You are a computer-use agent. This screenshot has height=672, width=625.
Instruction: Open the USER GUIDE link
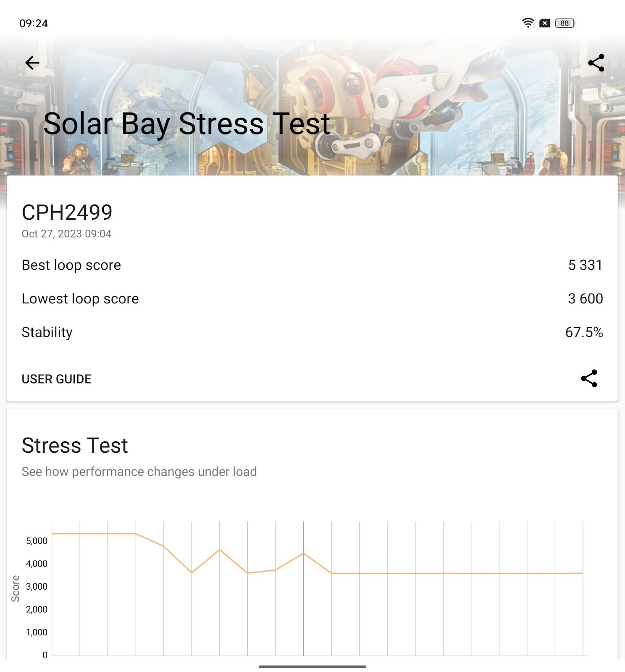point(56,379)
